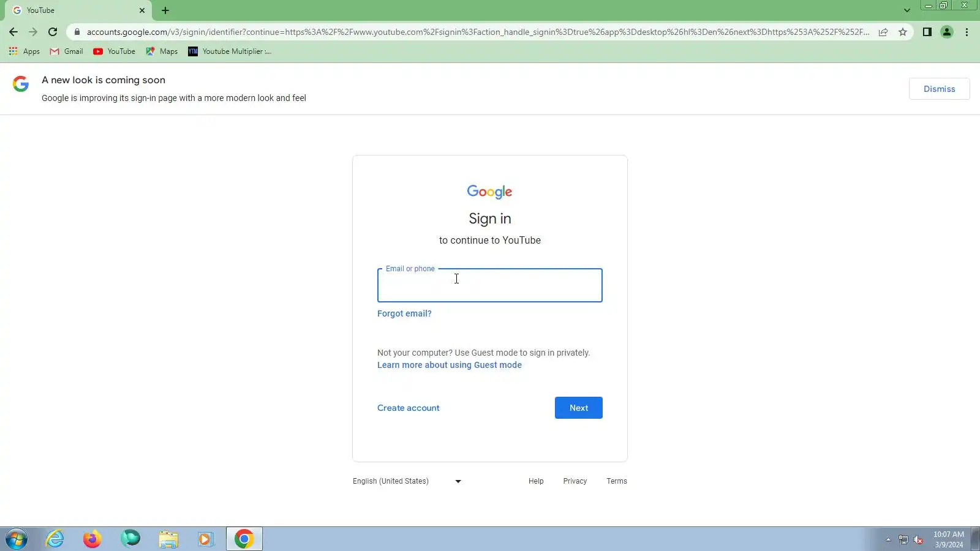Image resolution: width=980 pixels, height=551 pixels.
Task: Open the Youtube Multiplier bookmark
Action: click(x=230, y=51)
